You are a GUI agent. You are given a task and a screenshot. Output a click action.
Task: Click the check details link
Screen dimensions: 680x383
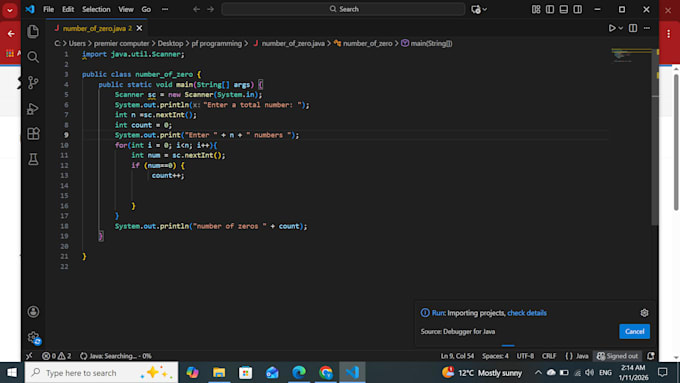coord(527,313)
